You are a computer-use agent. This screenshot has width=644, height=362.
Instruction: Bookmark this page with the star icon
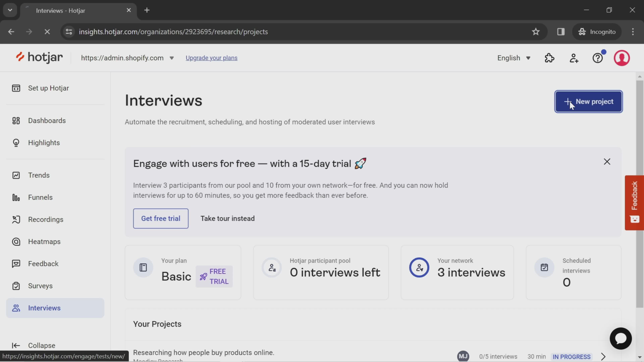click(536, 32)
